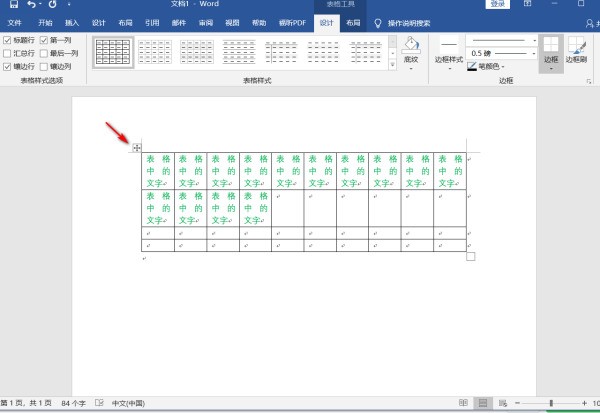This screenshot has height=413, width=600.
Task: Click the first cell with 表格中的文字
Action: (158, 171)
